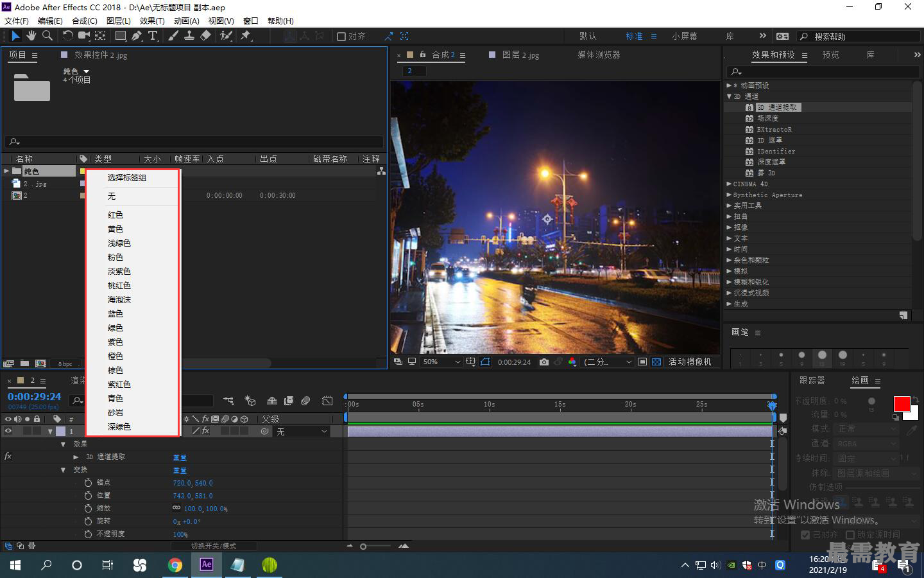Toggle the fx switch for layer 1
This screenshot has height=578, width=924.
[205, 432]
